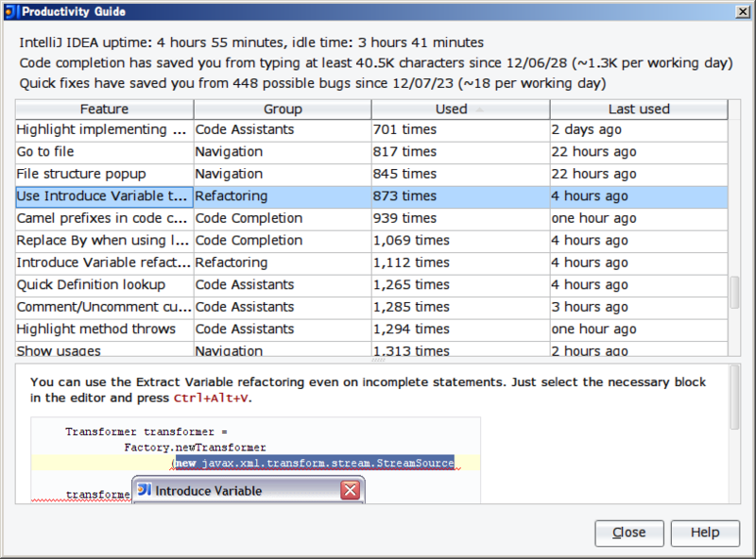Select the 'Go to file' feature row

[x=371, y=152]
